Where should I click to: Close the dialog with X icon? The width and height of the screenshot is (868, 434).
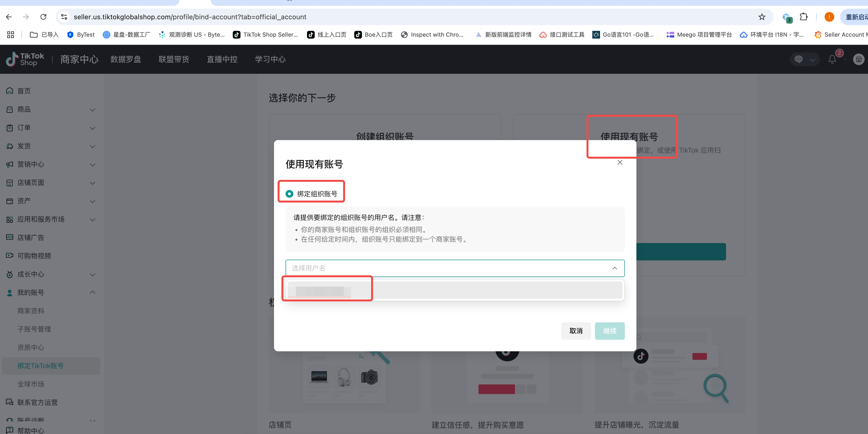620,163
